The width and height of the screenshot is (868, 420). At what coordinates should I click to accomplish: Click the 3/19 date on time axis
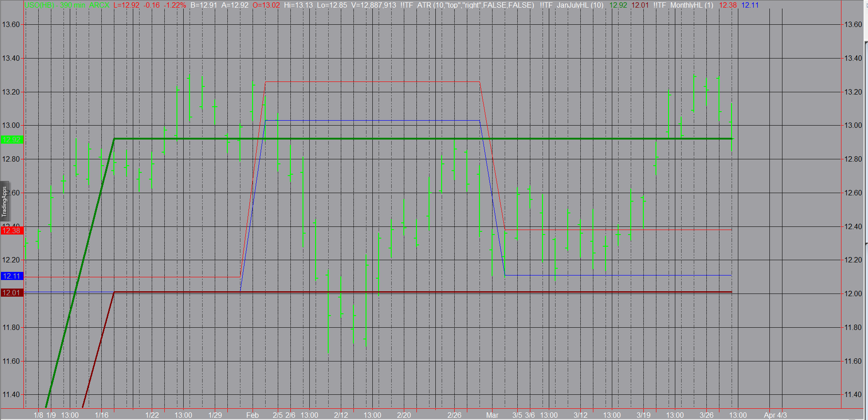pos(643,415)
